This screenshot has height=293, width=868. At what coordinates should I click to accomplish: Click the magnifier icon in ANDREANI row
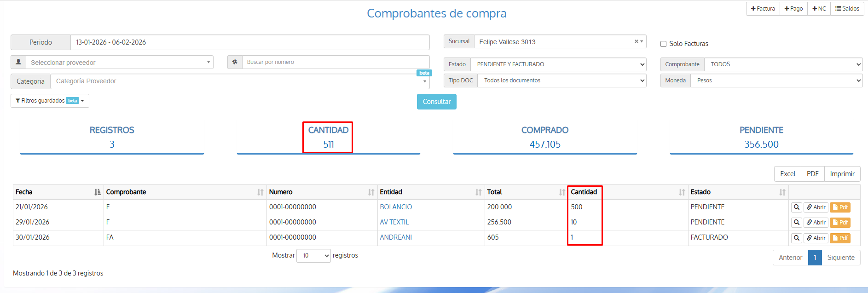(x=797, y=238)
